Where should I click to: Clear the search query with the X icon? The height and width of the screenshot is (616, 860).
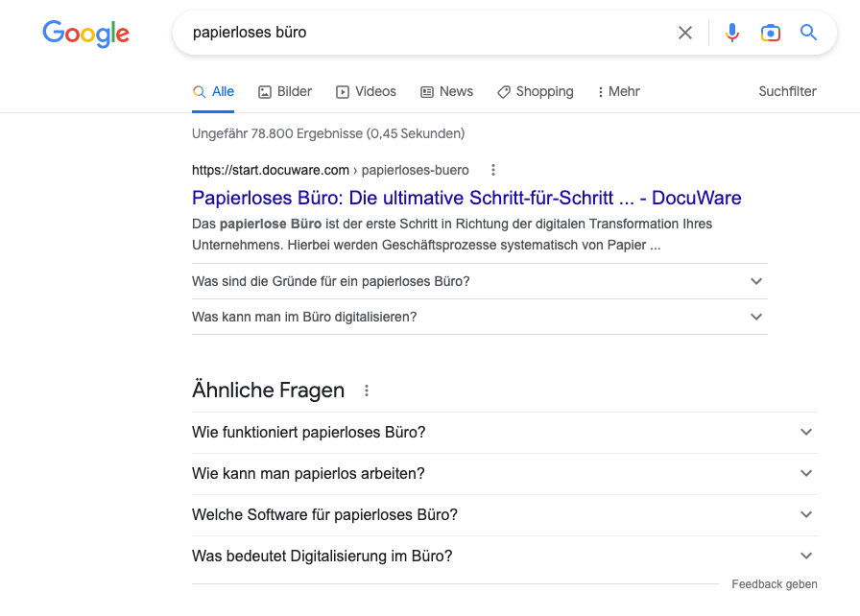tap(685, 33)
